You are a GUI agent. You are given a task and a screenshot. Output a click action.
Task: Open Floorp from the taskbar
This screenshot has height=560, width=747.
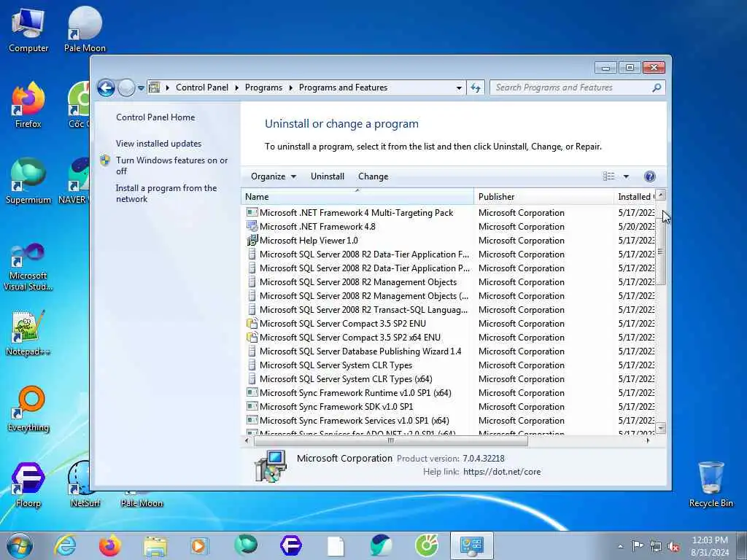[x=290, y=545]
